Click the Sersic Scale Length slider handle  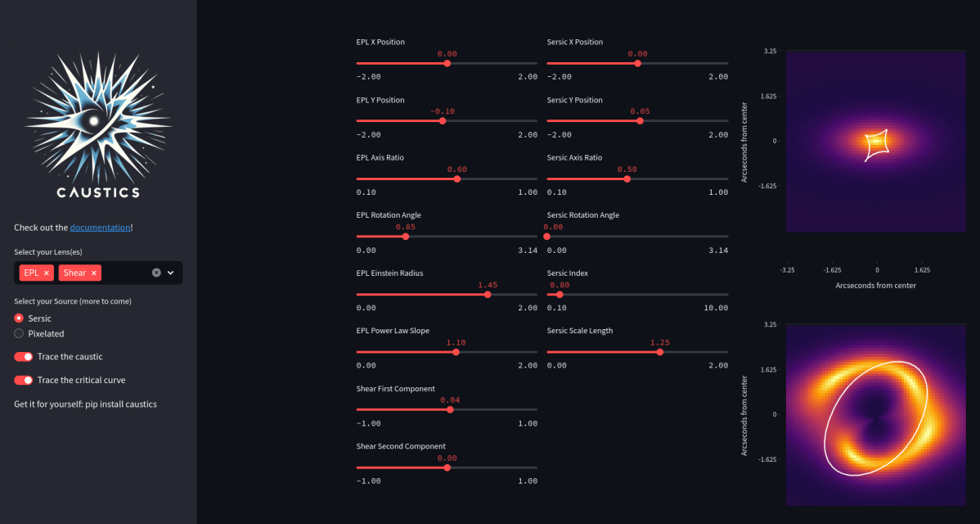[x=660, y=352]
